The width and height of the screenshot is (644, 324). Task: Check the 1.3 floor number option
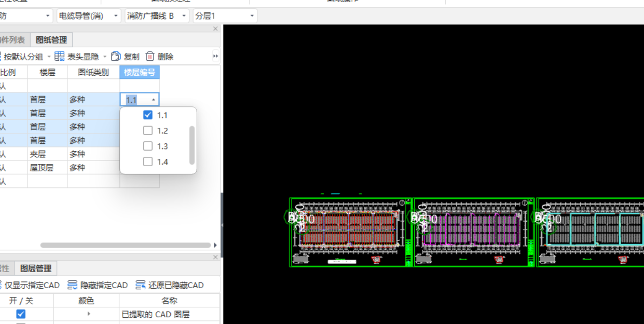[148, 146]
